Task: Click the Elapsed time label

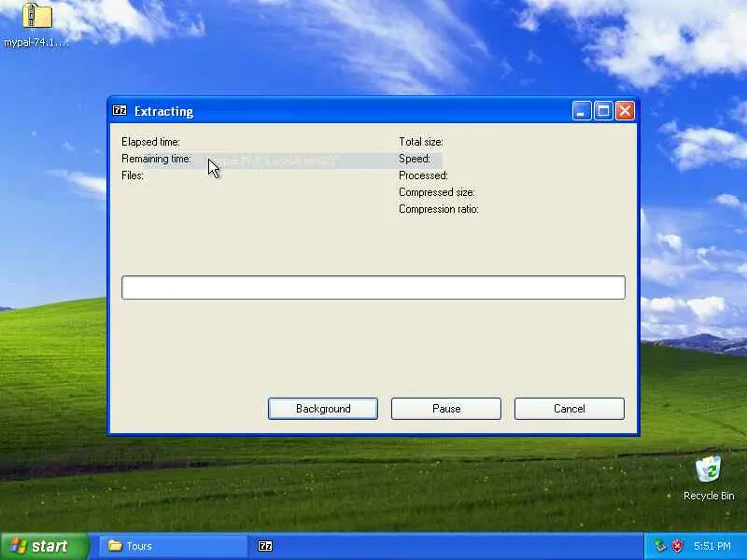Action: [150, 142]
